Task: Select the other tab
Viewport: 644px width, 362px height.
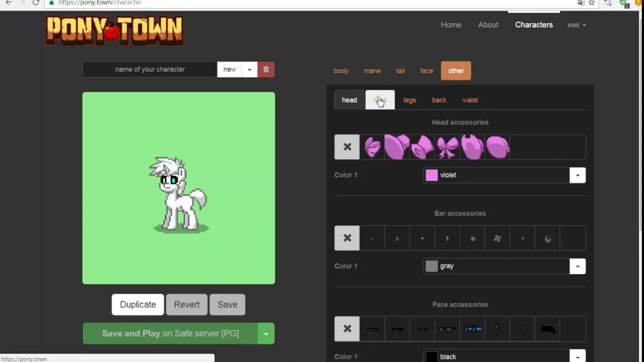Action: (x=456, y=71)
